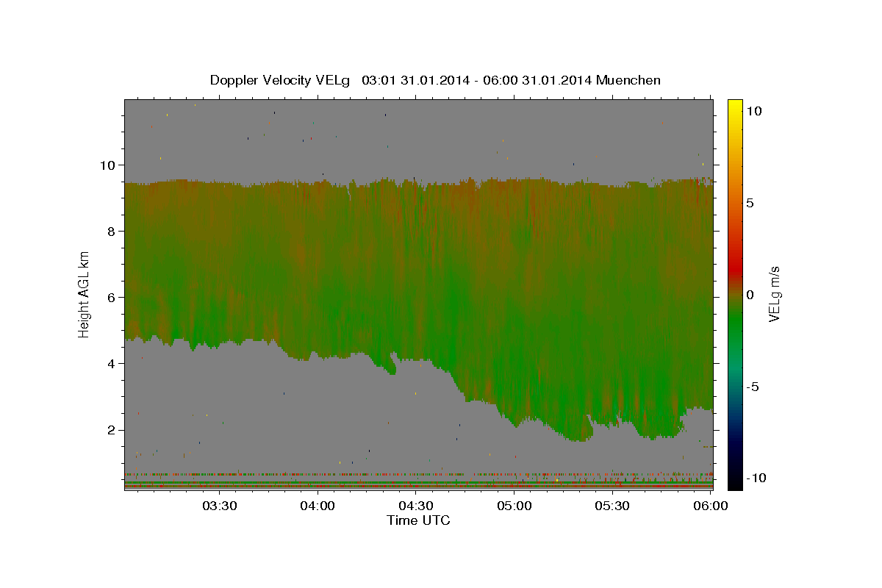Click the 05:00 time tick label

[514, 506]
